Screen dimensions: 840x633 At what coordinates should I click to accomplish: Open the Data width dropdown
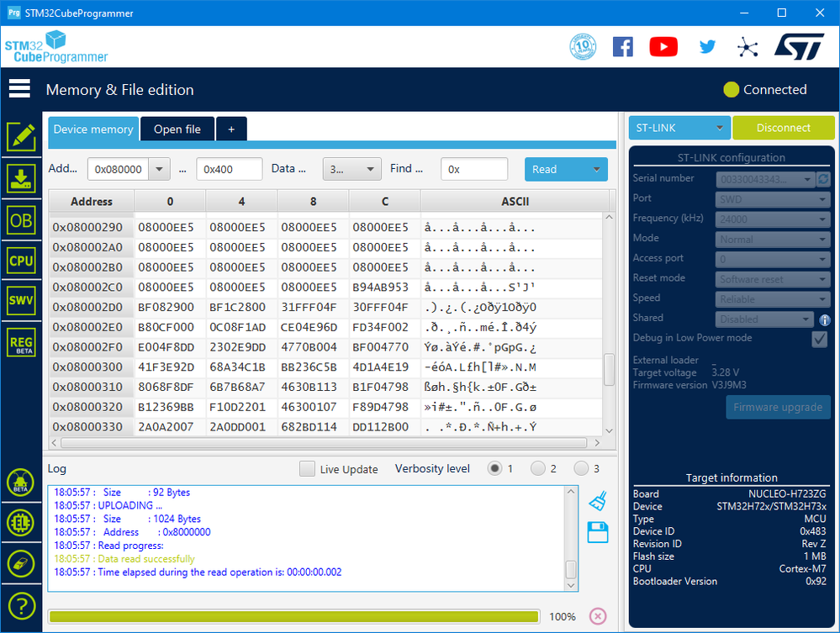click(x=352, y=169)
